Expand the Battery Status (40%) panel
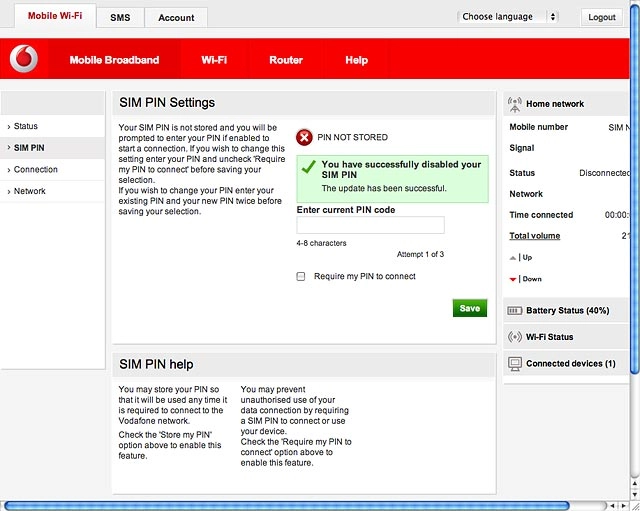640x511 pixels. coord(566,311)
